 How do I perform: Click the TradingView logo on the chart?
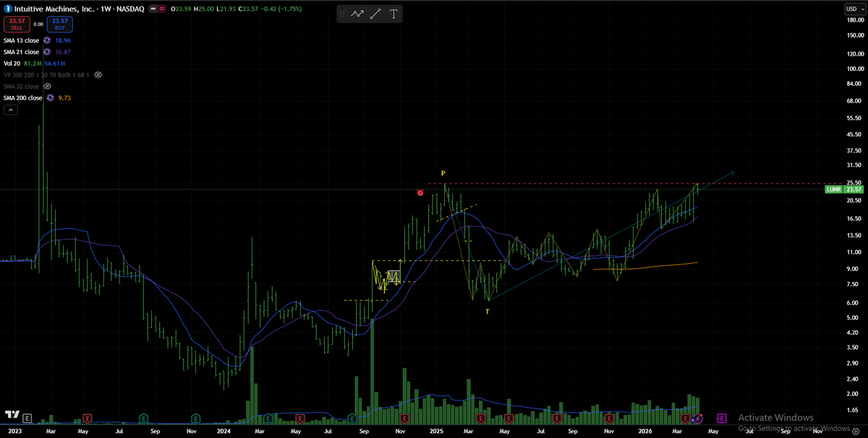click(x=12, y=415)
